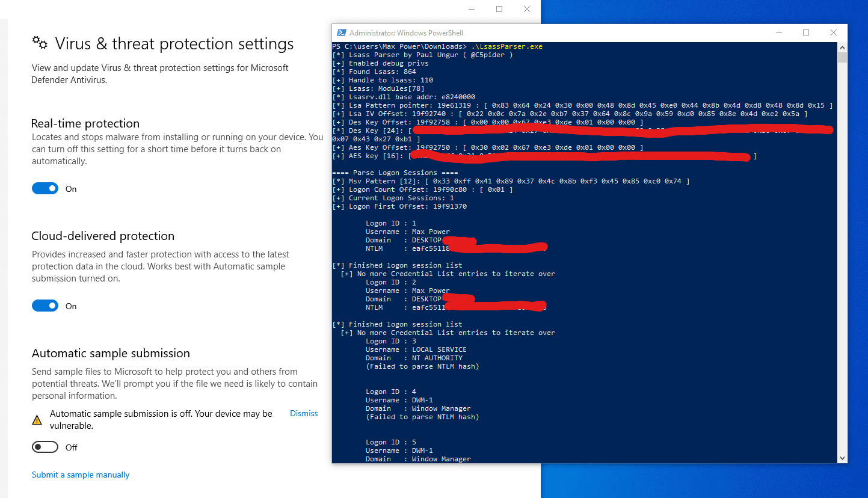868x498 pixels.
Task: Click the PowerShell icon in title bar
Action: [x=341, y=33]
